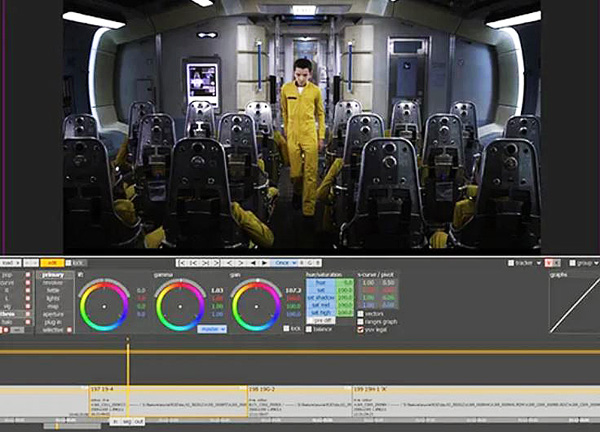Enable the group checkbox

click(572, 263)
